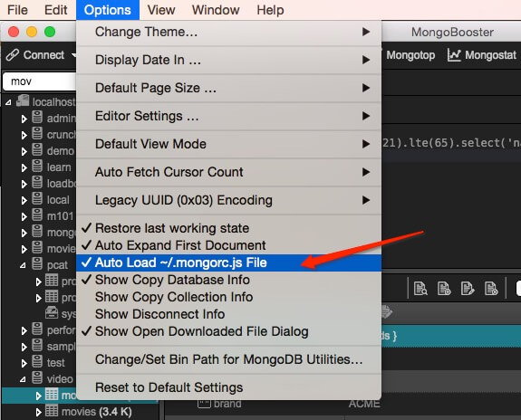Select the test database icon
Image resolution: width=521 pixels, height=420 pixels.
pos(37,361)
